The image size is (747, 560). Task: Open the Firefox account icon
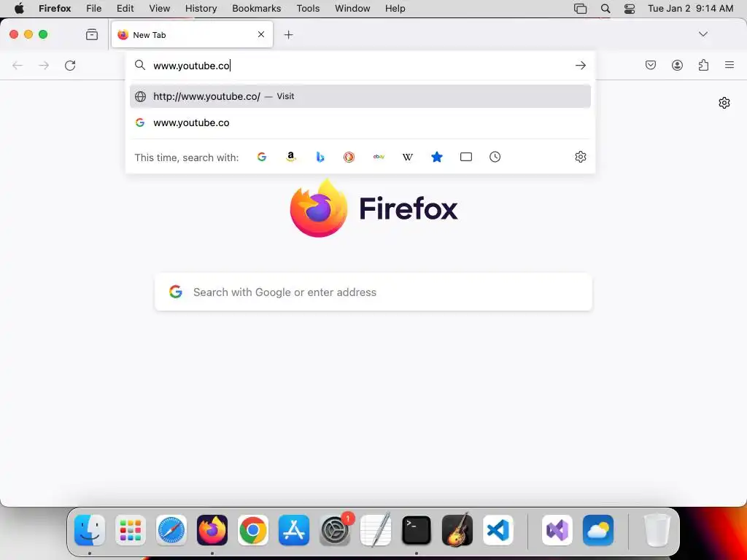coord(678,65)
